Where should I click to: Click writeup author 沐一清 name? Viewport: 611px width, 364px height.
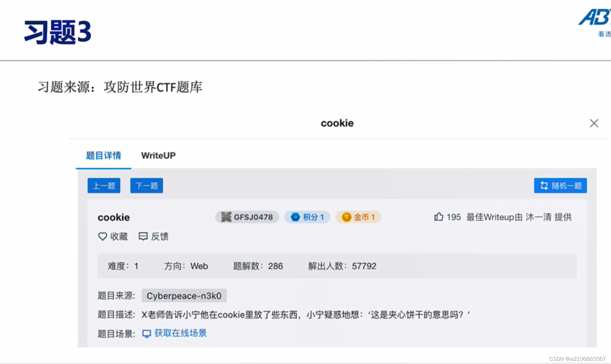[x=539, y=217]
